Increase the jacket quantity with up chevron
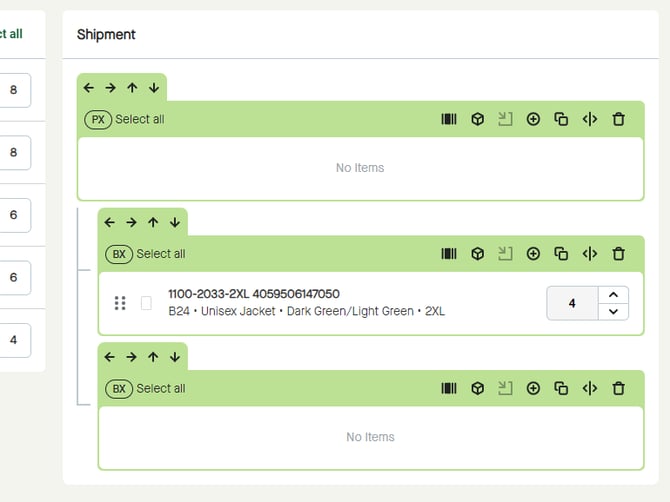The image size is (670, 502). coord(613,294)
